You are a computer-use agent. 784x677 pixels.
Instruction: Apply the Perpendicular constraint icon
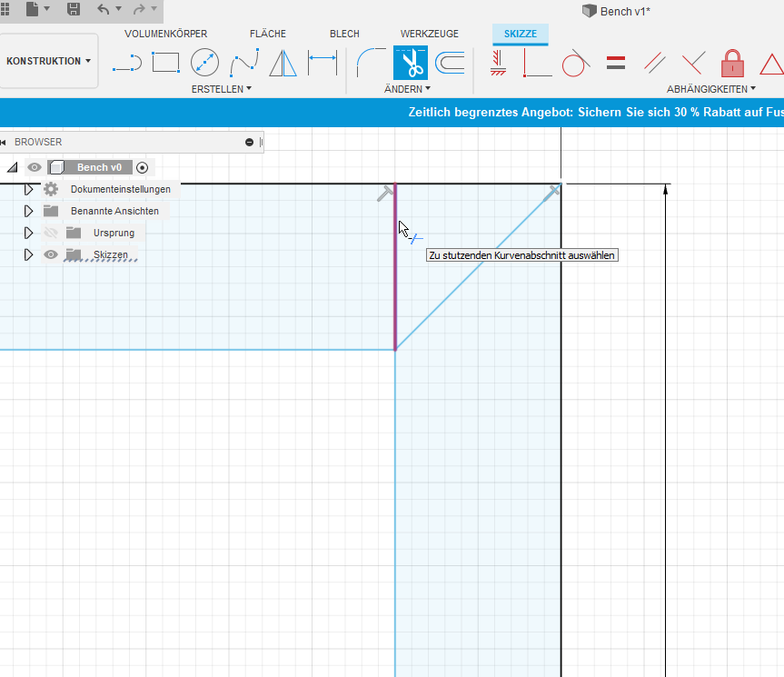[x=537, y=63]
